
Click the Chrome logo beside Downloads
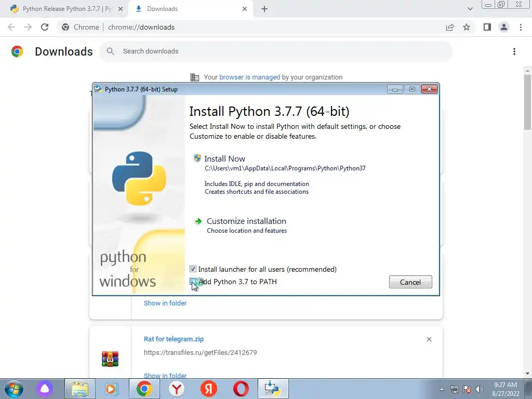click(17, 51)
